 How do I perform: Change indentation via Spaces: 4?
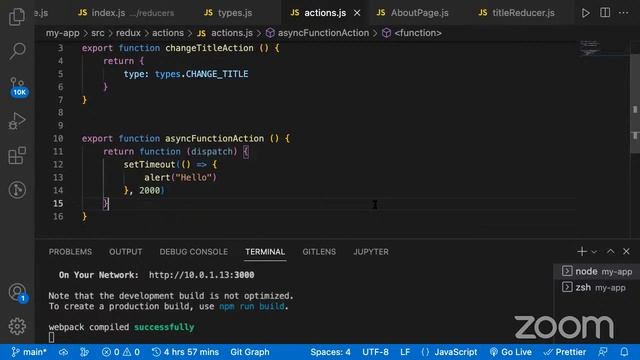tap(330, 352)
